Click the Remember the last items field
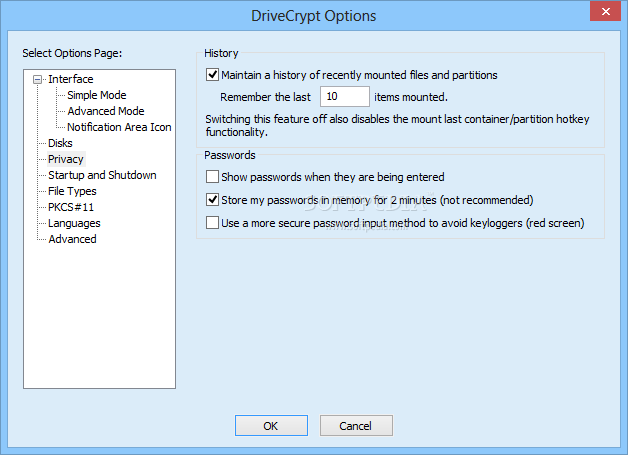The height and width of the screenshot is (455, 628). point(345,97)
